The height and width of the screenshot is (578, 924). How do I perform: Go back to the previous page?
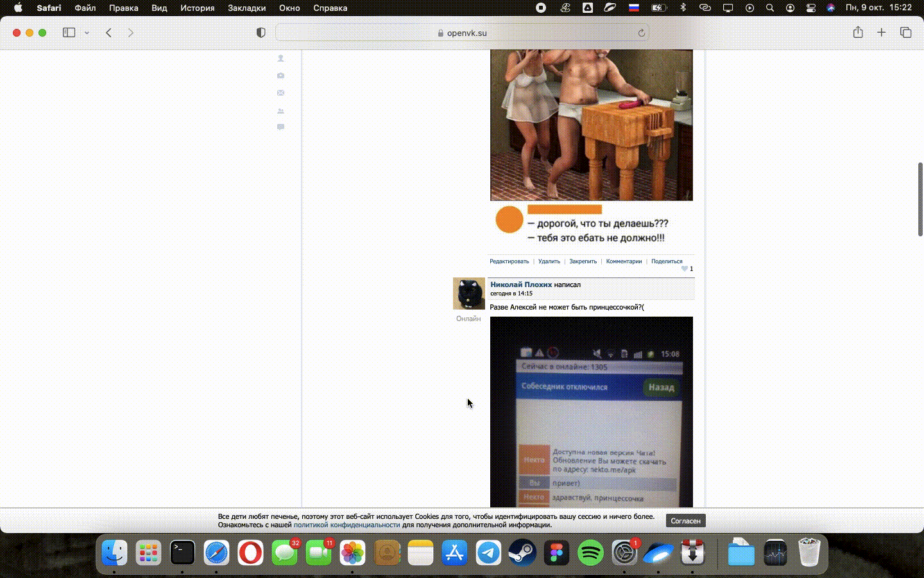pyautogui.click(x=109, y=33)
